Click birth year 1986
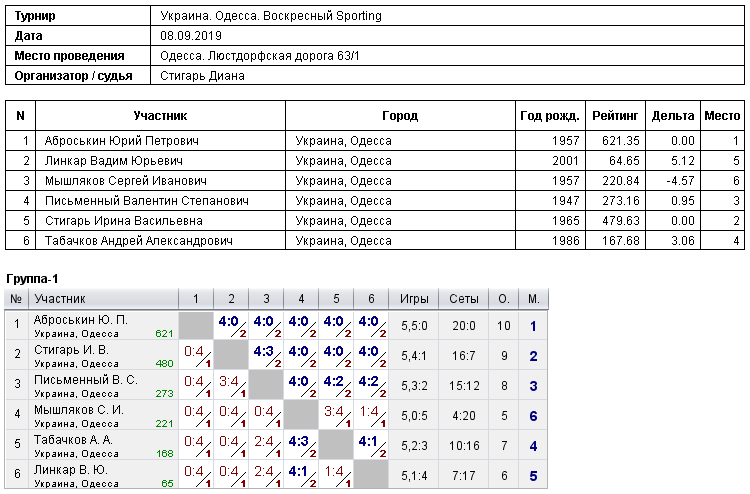Image resolution: width=750 pixels, height=494 pixels. (x=566, y=241)
